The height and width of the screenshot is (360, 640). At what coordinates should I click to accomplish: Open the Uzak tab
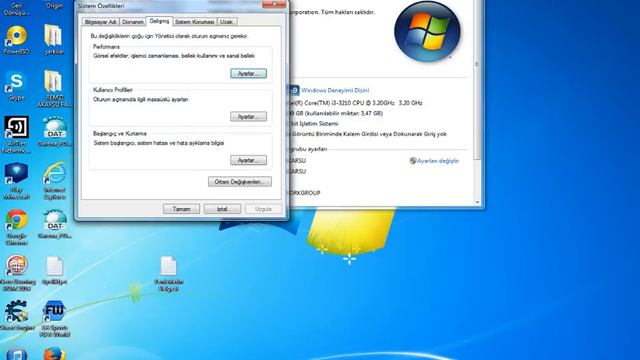[x=227, y=22]
